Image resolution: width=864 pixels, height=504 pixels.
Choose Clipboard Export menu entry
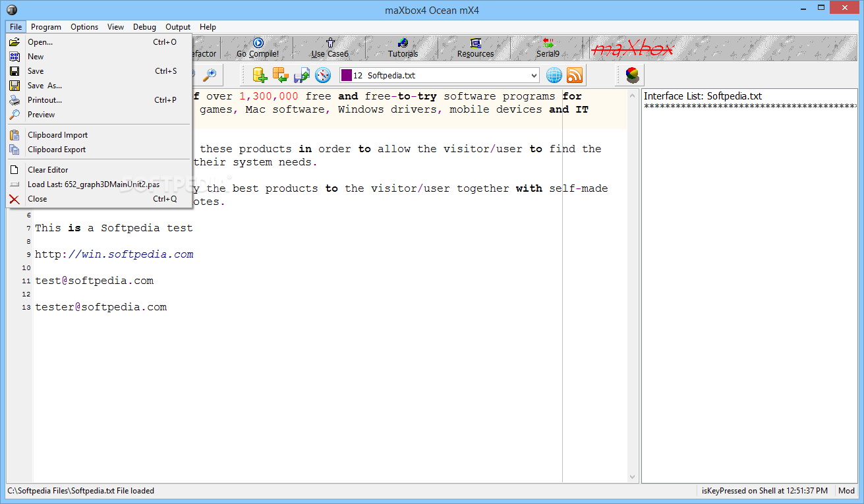click(99, 150)
